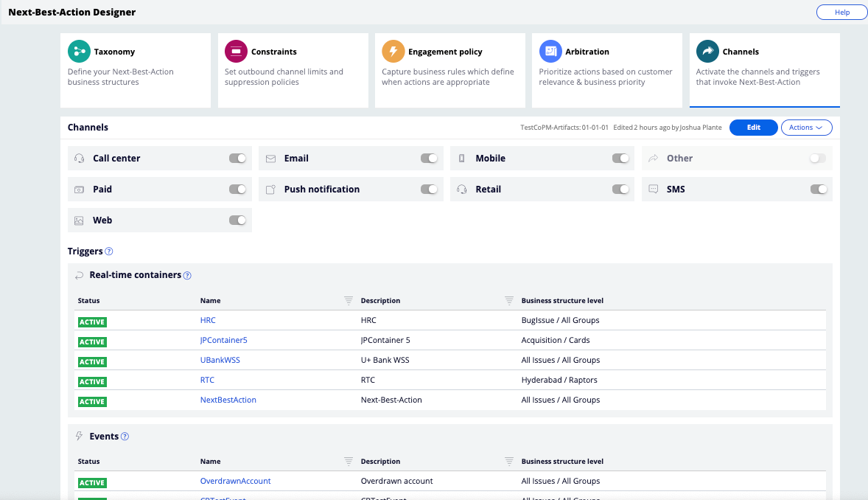The height and width of the screenshot is (500, 868).
Task: Click the Channels arrow icon
Action: point(707,52)
